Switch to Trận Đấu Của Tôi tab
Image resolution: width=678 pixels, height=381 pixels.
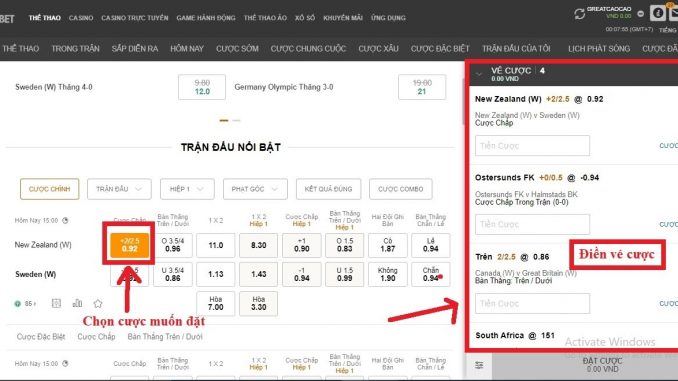point(516,48)
